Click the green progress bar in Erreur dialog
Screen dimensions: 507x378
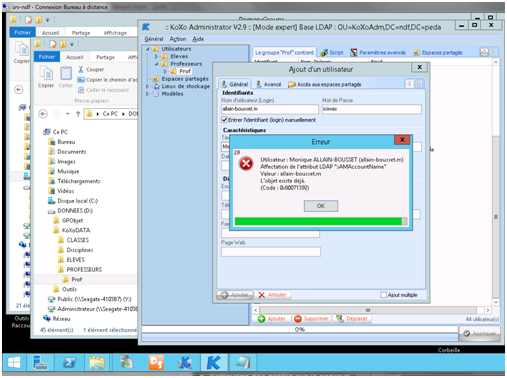(321, 221)
